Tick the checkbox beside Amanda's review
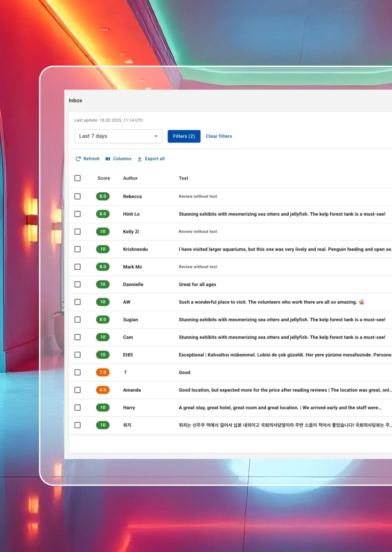The width and height of the screenshot is (392, 552). pos(78,390)
